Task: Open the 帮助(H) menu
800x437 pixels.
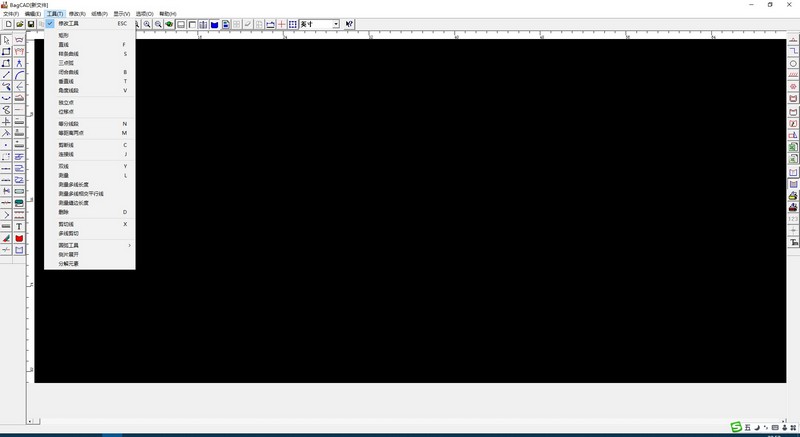Action: pyautogui.click(x=168, y=13)
